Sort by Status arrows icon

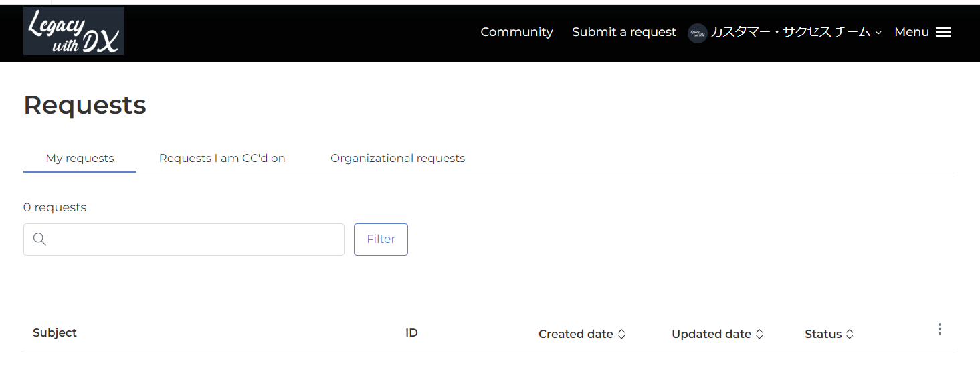(x=850, y=334)
